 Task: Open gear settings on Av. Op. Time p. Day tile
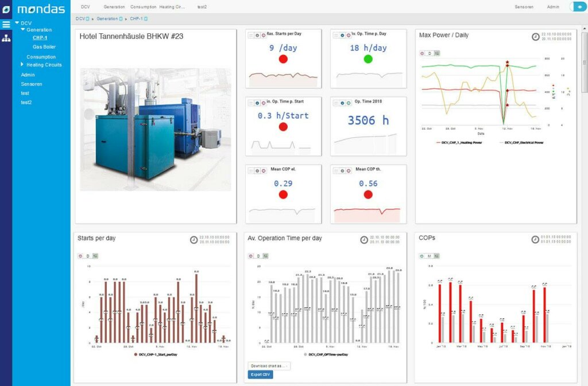click(342, 35)
